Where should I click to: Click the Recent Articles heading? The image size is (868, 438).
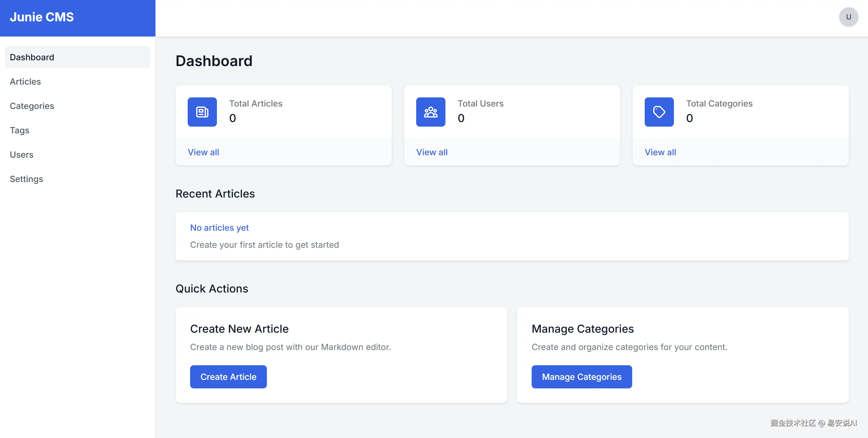pos(215,194)
